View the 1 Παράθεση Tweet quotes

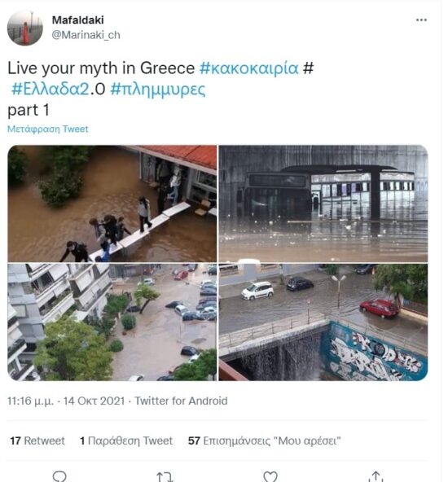click(x=126, y=440)
